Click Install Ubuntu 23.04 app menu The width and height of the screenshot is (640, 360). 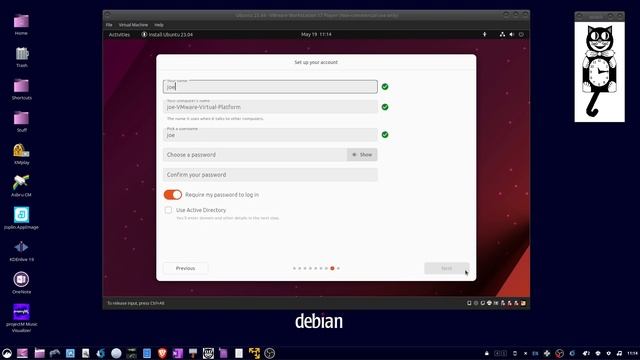pos(167,35)
